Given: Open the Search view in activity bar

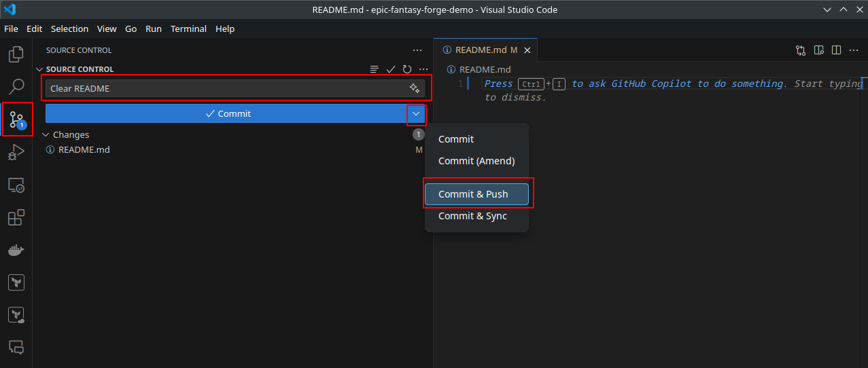Looking at the screenshot, I should [x=16, y=86].
